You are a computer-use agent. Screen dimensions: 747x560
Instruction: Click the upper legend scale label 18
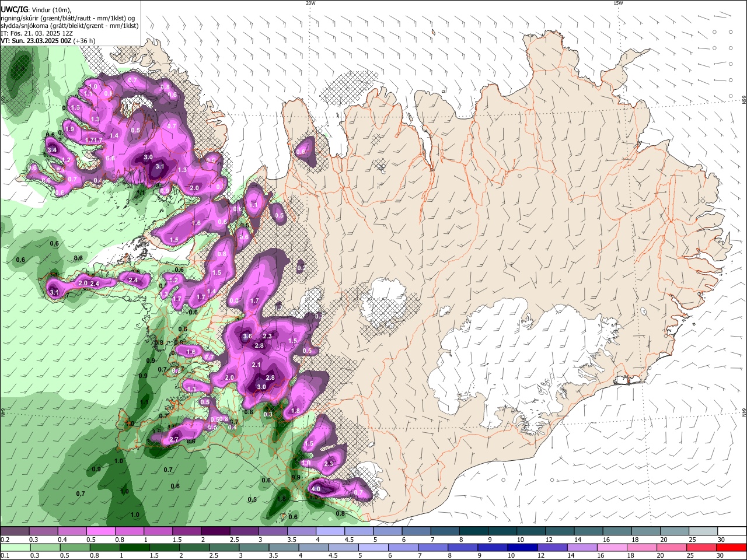coord(635,540)
